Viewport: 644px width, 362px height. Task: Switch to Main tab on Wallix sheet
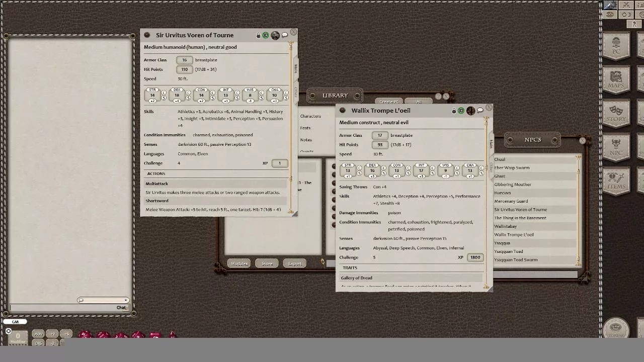(492, 144)
